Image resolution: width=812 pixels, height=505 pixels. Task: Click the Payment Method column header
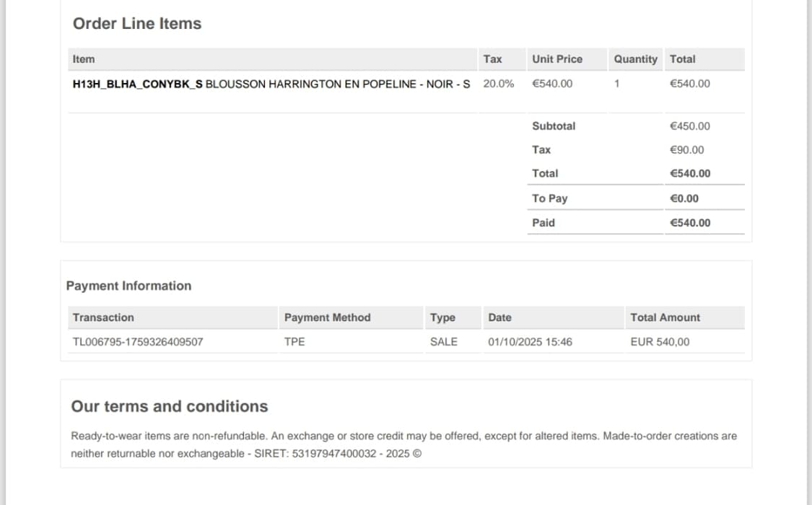coord(327,317)
